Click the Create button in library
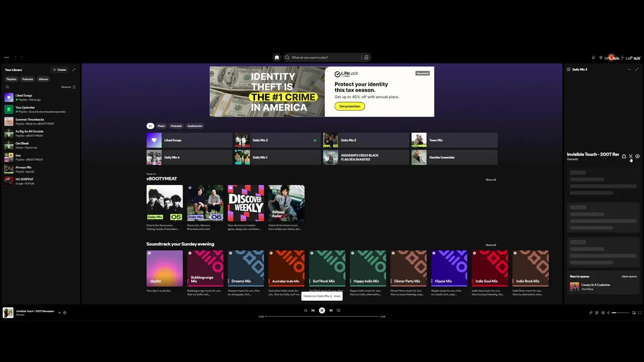The image size is (644, 362). coord(59,70)
